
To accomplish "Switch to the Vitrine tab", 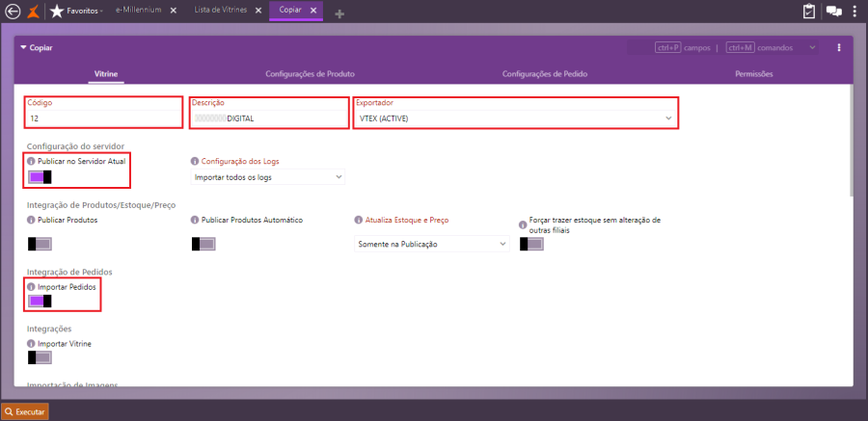I will (106, 73).
